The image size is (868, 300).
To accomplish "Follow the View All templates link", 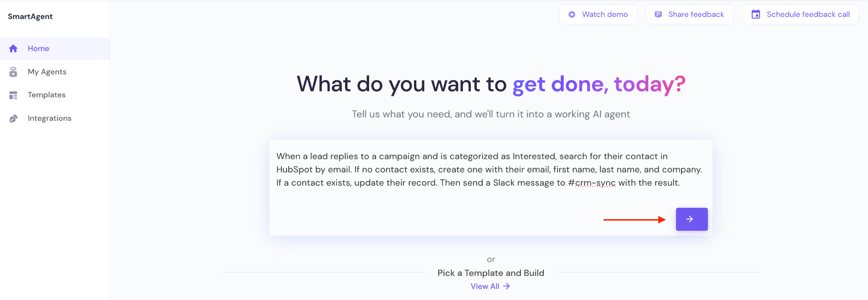I will (x=485, y=286).
